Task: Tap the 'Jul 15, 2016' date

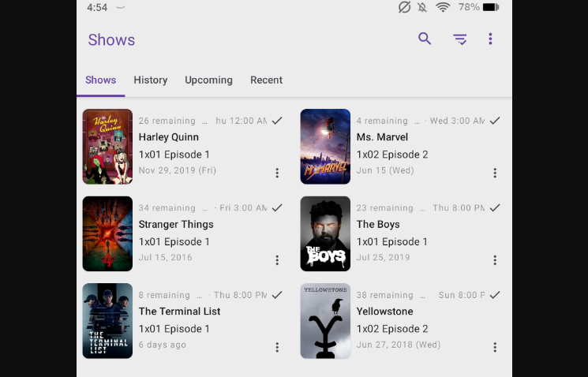Action: 166,257
